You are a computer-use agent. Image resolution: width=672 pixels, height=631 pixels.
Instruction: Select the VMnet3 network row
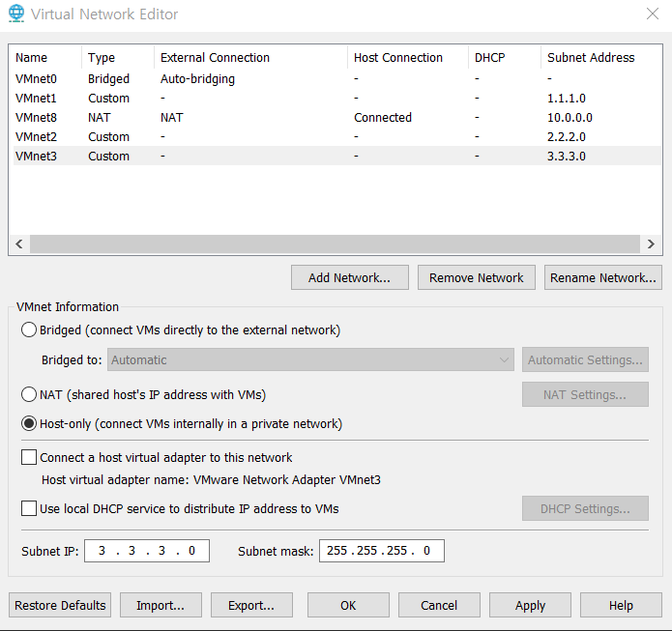(x=336, y=156)
